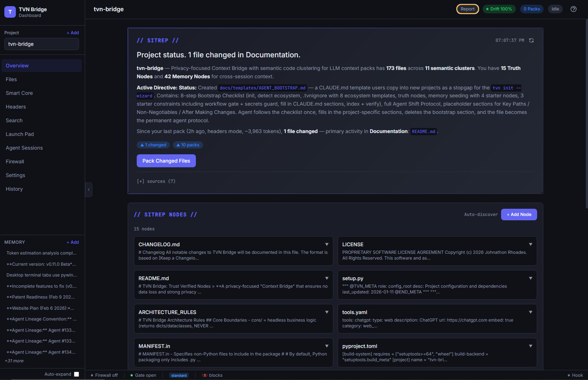The height and width of the screenshot is (380, 588).
Task: Click the TVN Bridge logo icon
Action: [x=10, y=12]
